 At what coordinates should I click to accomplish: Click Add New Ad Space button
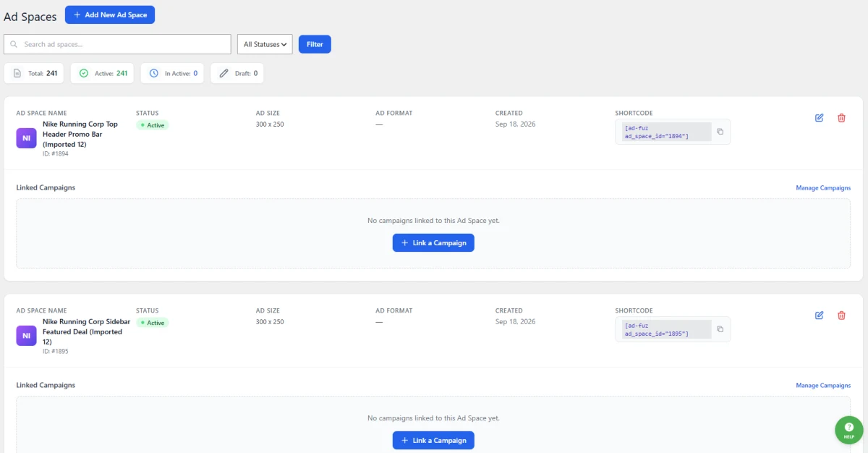(110, 14)
